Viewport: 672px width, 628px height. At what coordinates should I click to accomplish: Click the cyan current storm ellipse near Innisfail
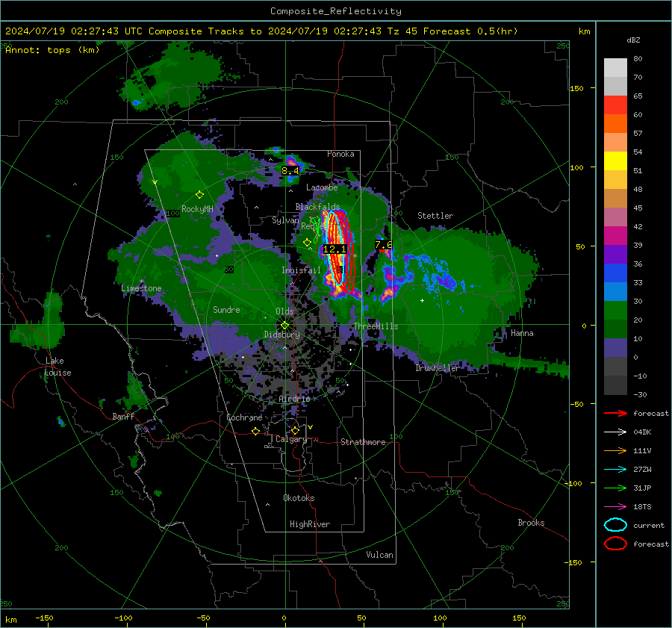[x=335, y=248]
